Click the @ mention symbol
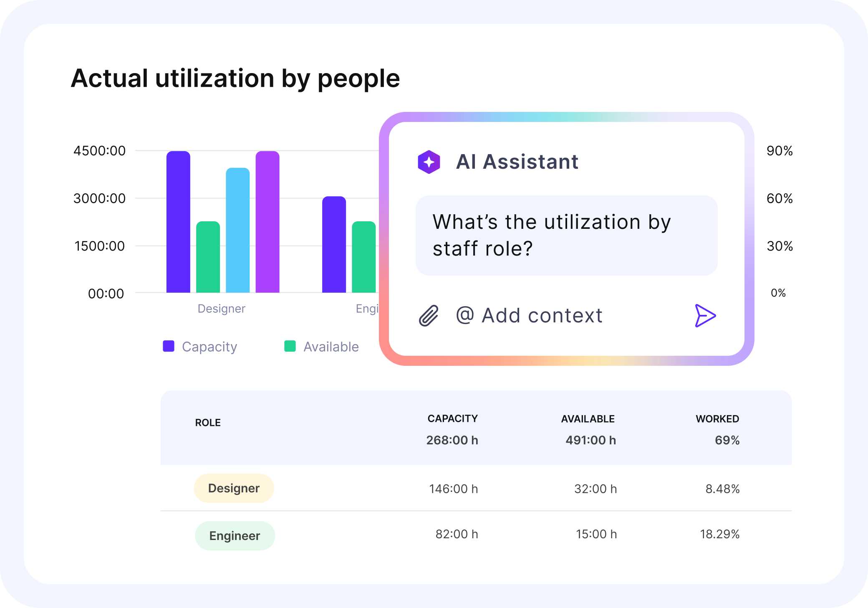Viewport: 868px width, 608px height. point(465,315)
